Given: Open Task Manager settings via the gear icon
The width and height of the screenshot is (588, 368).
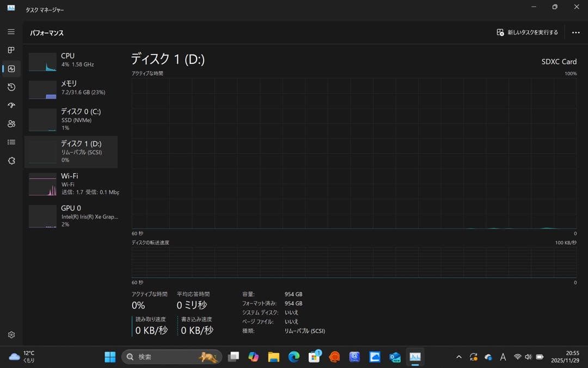Looking at the screenshot, I should pyautogui.click(x=10, y=334).
